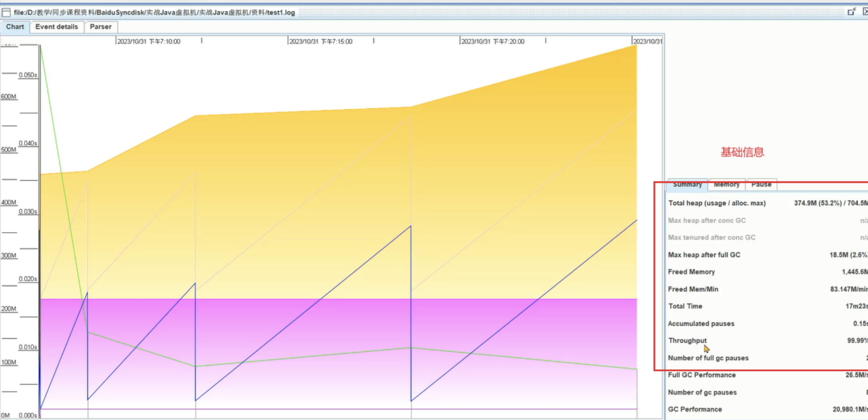Click the 7:15:00 timestamp on the time ruler

tap(321, 42)
